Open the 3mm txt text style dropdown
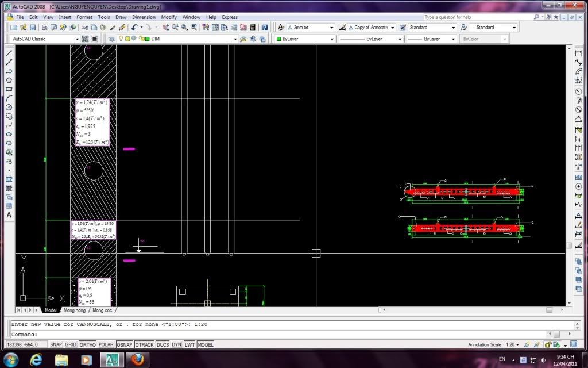Image resolution: width=588 pixels, height=368 pixels. [331, 28]
